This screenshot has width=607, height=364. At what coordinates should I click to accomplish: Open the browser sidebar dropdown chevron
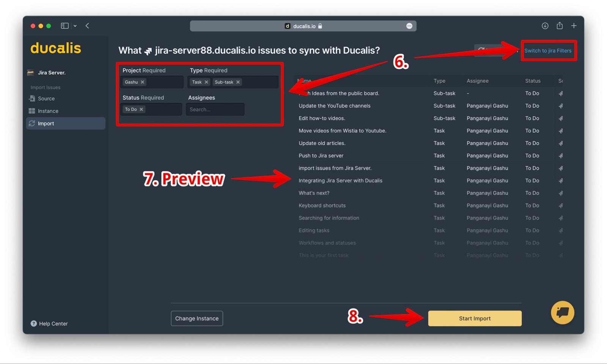pos(75,26)
